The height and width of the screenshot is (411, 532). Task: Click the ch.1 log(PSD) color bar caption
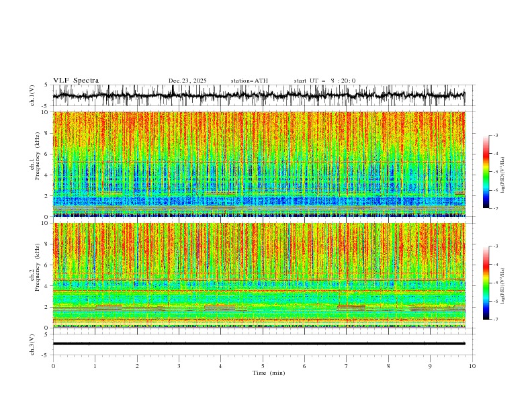click(x=503, y=175)
